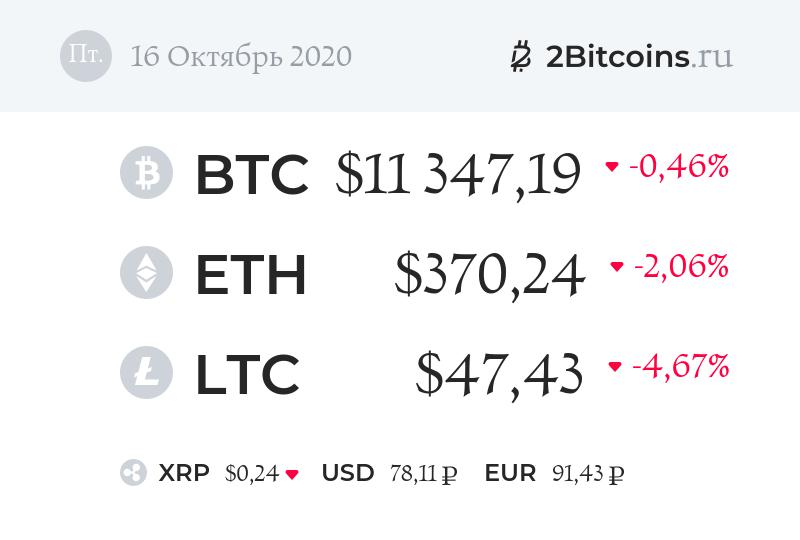Select the LTC ticker label
The width and height of the screenshot is (800, 540).
pos(247,374)
